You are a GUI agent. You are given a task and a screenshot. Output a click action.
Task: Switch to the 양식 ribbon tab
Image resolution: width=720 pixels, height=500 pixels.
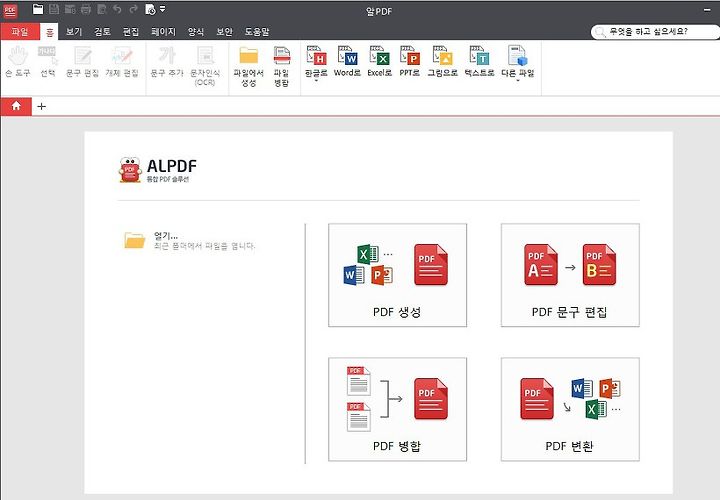196,32
